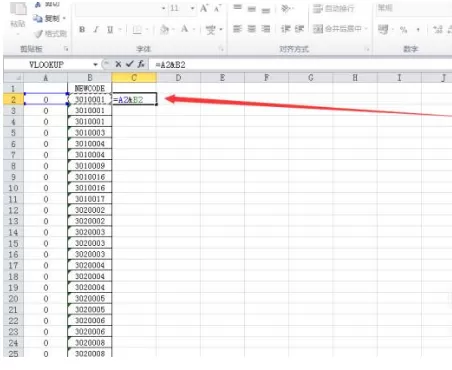
Task: Open the font name dropdown arrow
Action: pyautogui.click(x=163, y=8)
